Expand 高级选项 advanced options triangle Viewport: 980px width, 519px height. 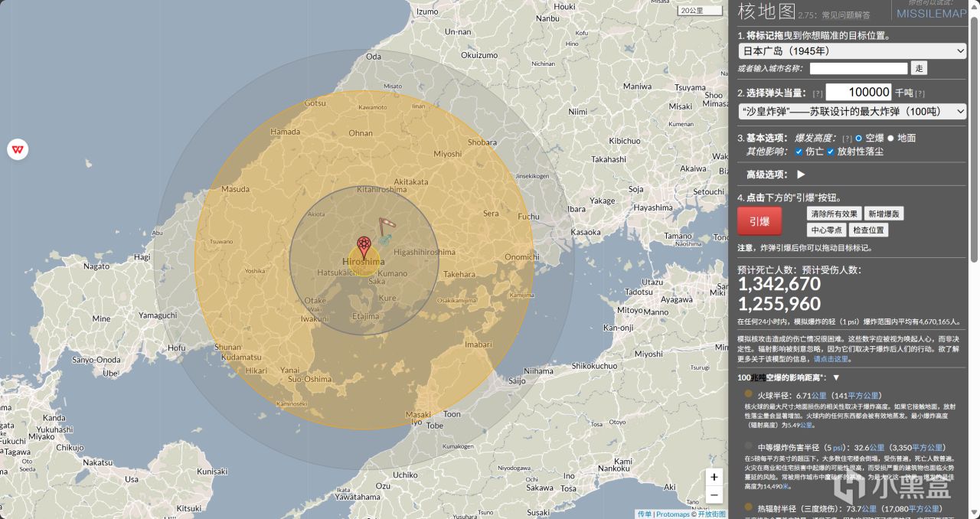coord(801,175)
